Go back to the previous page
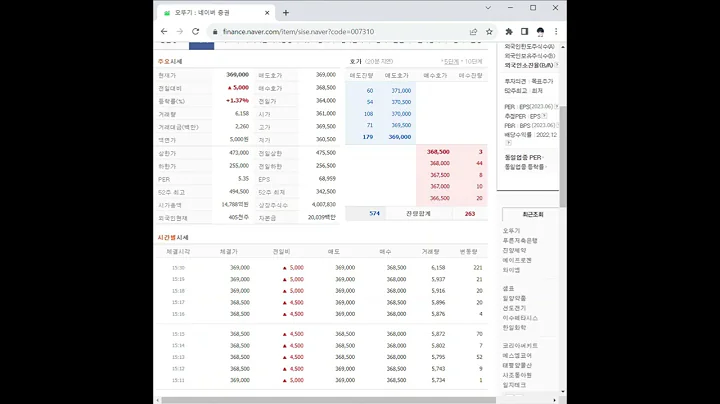The image size is (720, 404). tap(164, 31)
